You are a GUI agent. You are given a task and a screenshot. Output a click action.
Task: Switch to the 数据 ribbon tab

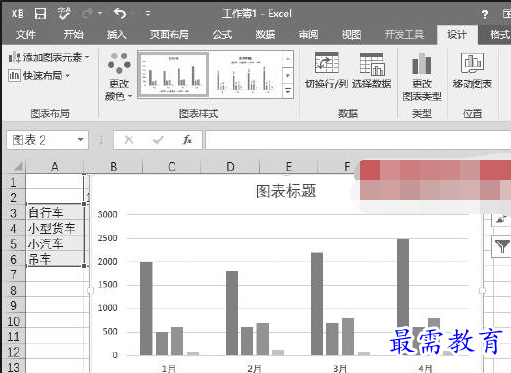[x=265, y=34]
